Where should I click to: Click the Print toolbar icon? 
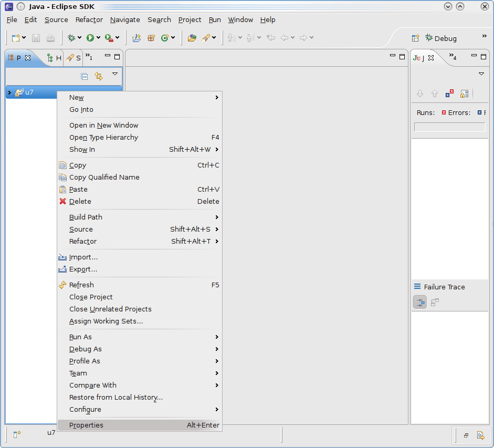[x=50, y=38]
